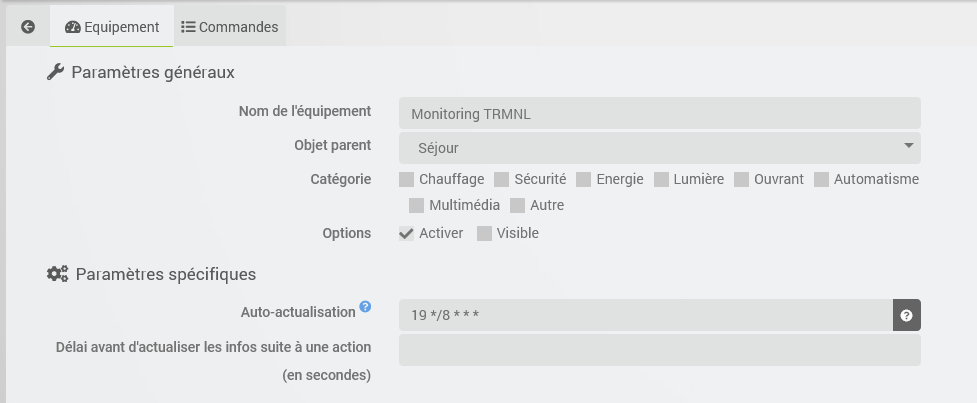Toggle the Automatisme category checkbox
Screen dimensions: 977x403
tap(822, 180)
